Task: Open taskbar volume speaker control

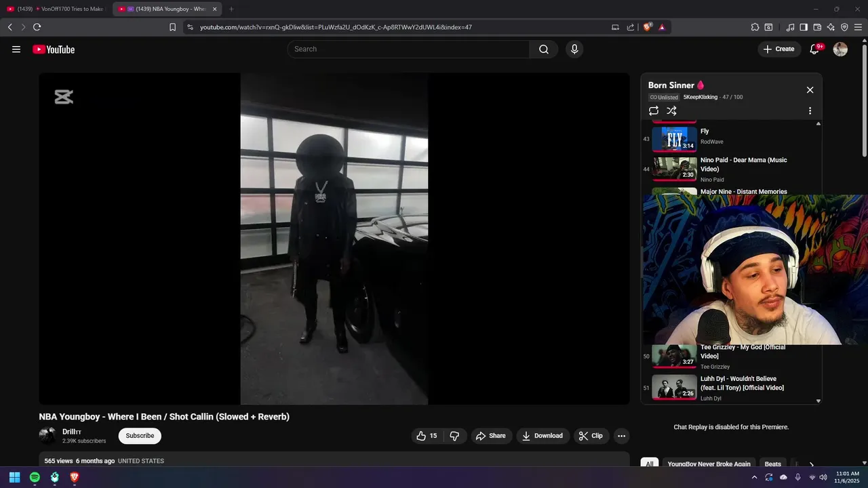Action: coord(823,477)
